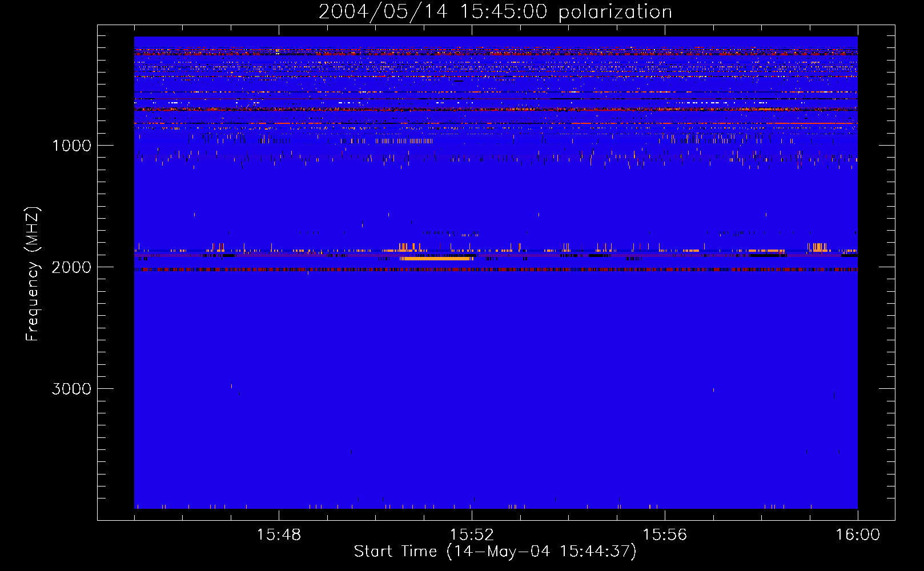Click the 'Start Time (14-May-04 15:44:37)' label
Image resolution: width=924 pixels, height=571 pixels.
pos(495,551)
